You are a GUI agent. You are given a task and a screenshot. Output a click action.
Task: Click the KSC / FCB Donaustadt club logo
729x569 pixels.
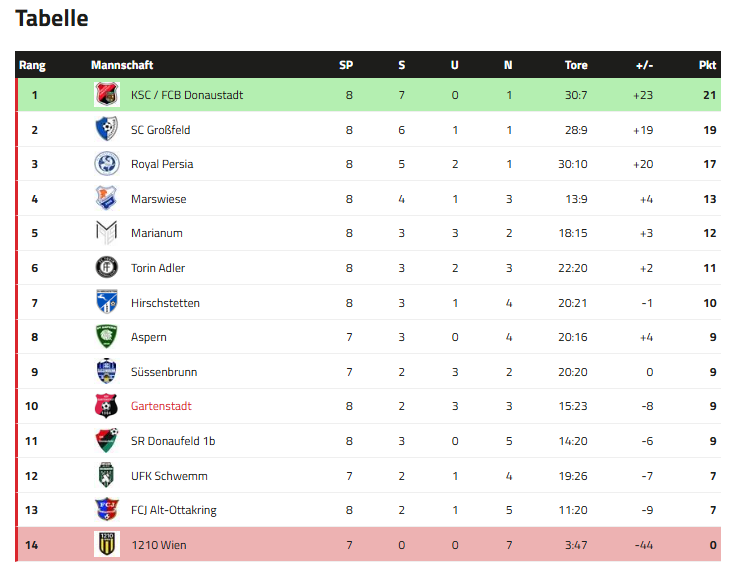tap(106, 95)
